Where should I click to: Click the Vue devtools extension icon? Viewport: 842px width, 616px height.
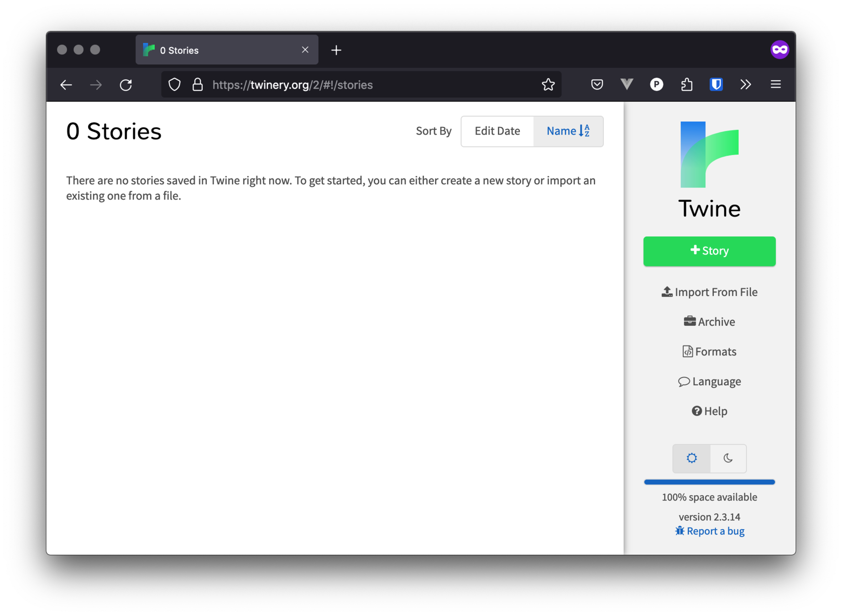627,84
